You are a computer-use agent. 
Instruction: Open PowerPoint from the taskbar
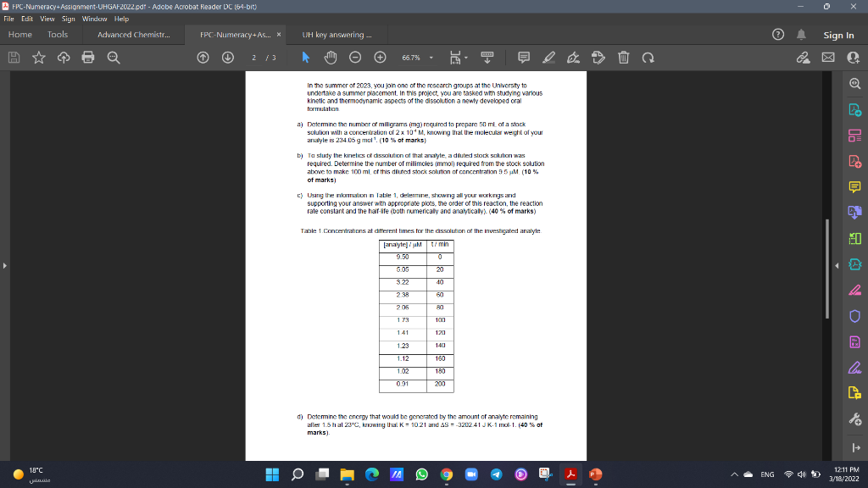[x=596, y=474]
